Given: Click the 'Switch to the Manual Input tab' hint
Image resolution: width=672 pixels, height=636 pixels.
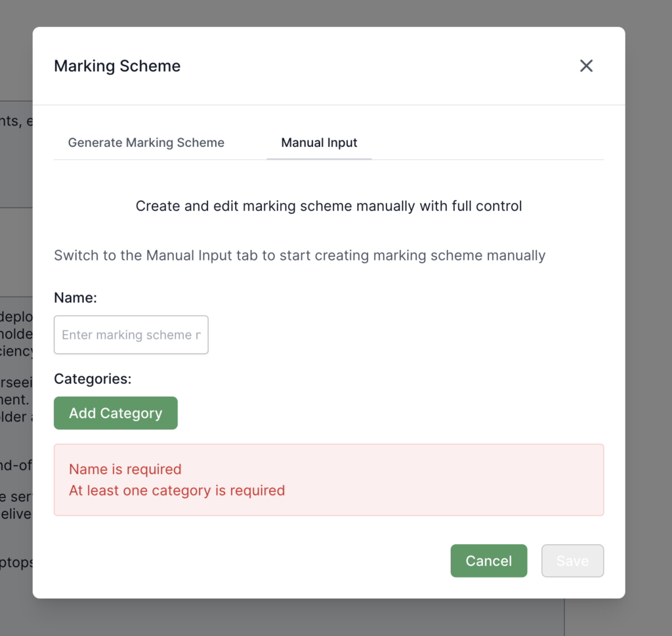Looking at the screenshot, I should (x=299, y=255).
